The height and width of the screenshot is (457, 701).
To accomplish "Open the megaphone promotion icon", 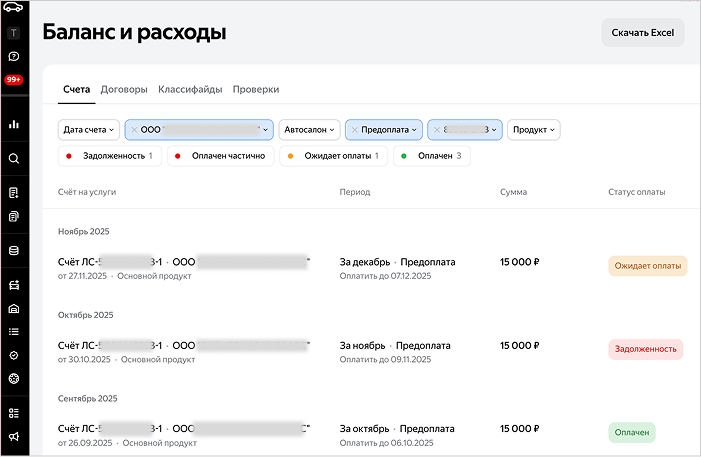I will 14,436.
